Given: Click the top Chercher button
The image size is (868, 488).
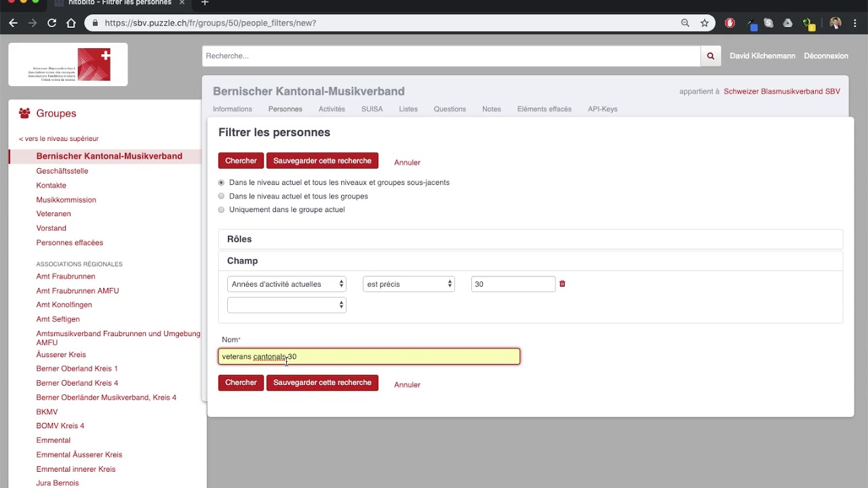Looking at the screenshot, I should (241, 161).
